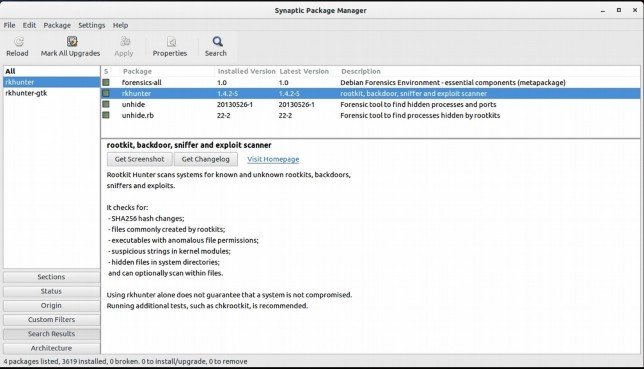Click the Search magnifier icon
The image size is (644, 369).
[x=217, y=42]
